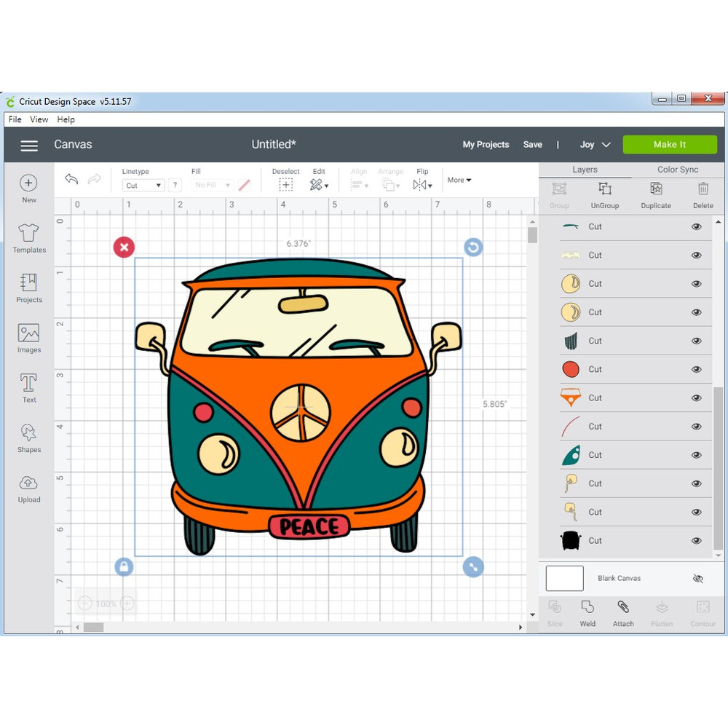
Task: Toggle visibility of the black silhouette layer
Action: [696, 540]
